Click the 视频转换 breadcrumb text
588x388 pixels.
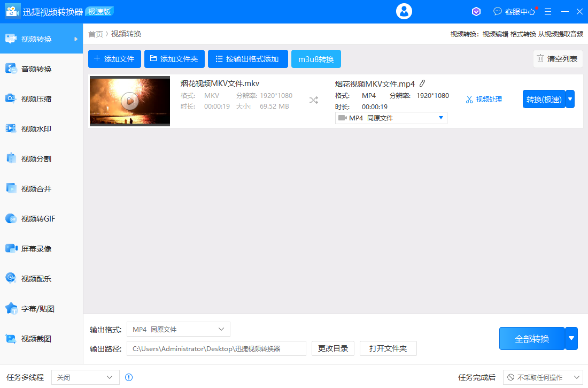pyautogui.click(x=126, y=34)
